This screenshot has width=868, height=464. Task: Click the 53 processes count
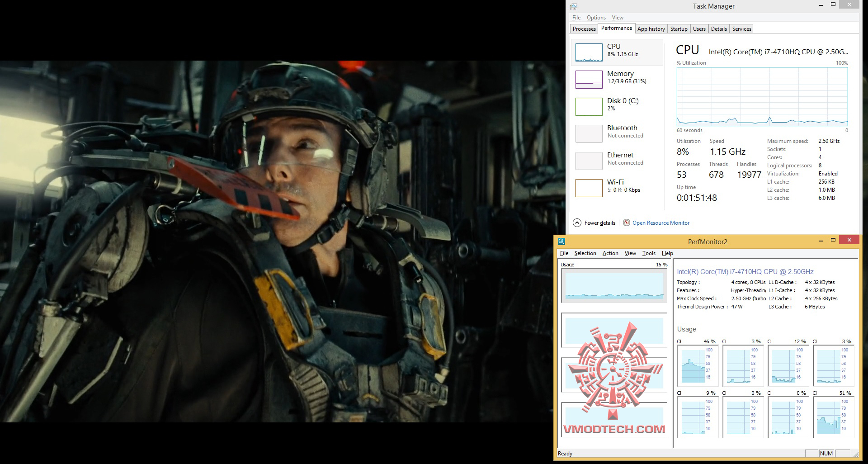click(x=682, y=175)
